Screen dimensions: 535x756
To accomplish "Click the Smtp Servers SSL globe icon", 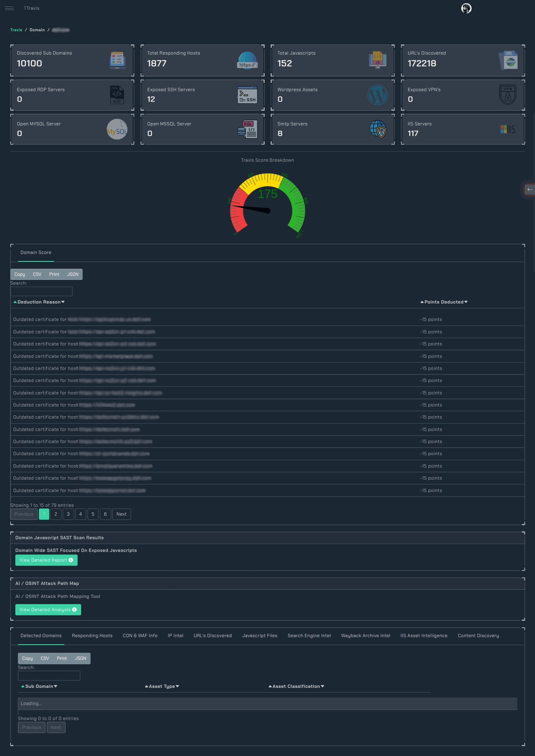I will coord(378,129).
